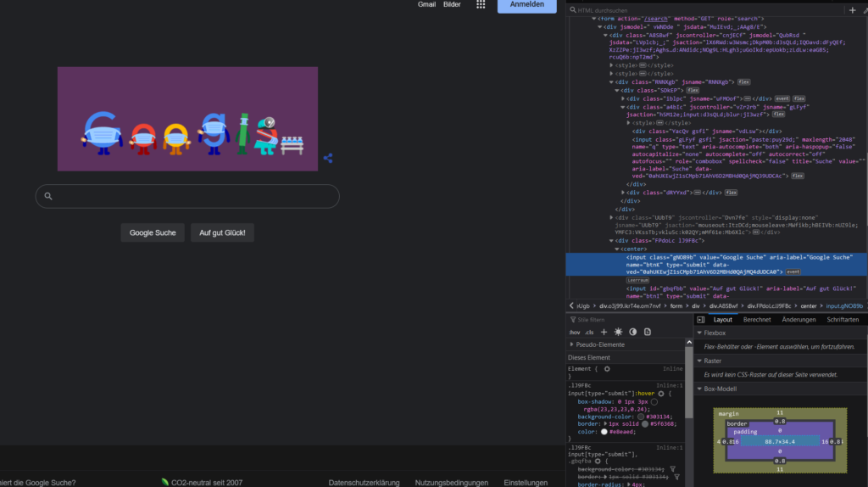Toggle the three-pane inspector sidebar icon
The height and width of the screenshot is (487, 868).
[x=701, y=320]
